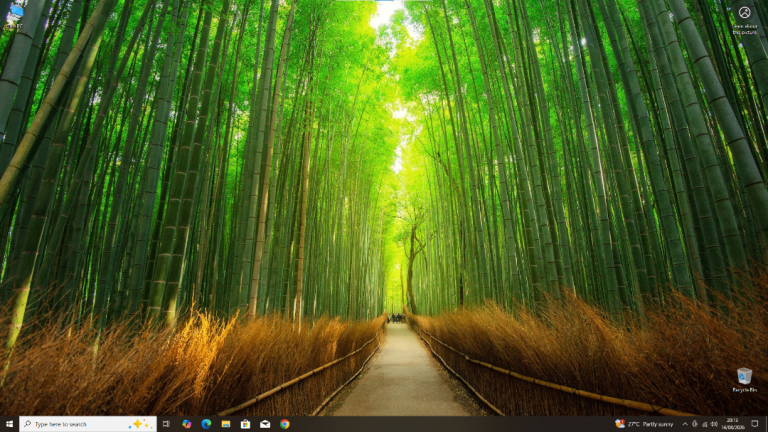This screenshot has width=768, height=432.
Task: Open the 'Partly sunny' weather widget
Action: [x=644, y=424]
